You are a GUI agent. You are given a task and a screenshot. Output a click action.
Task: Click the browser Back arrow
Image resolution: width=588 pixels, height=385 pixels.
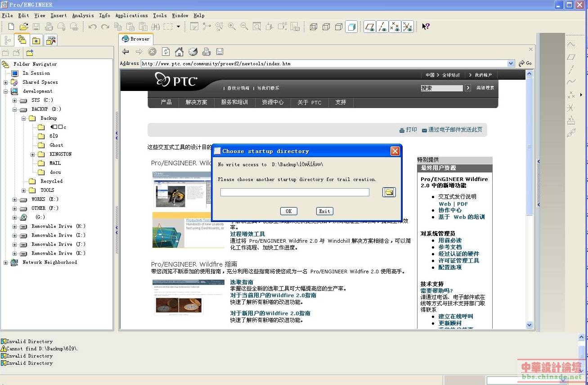pyautogui.click(x=126, y=51)
